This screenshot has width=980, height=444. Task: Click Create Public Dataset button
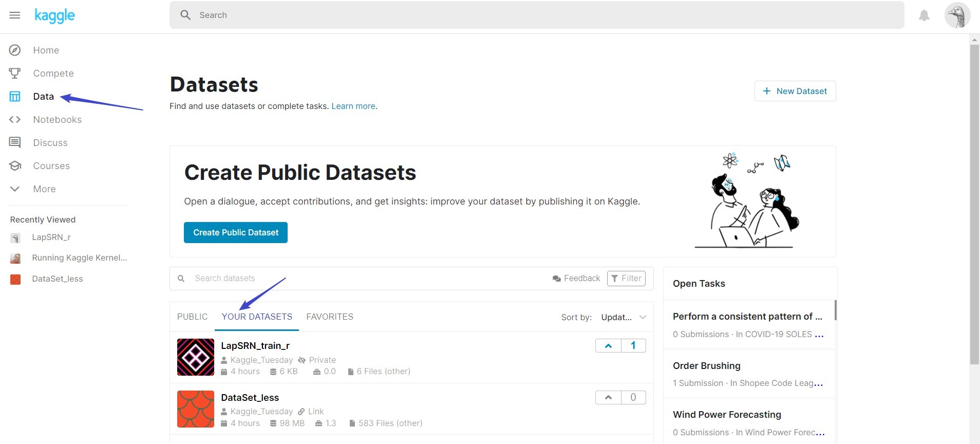click(x=236, y=233)
